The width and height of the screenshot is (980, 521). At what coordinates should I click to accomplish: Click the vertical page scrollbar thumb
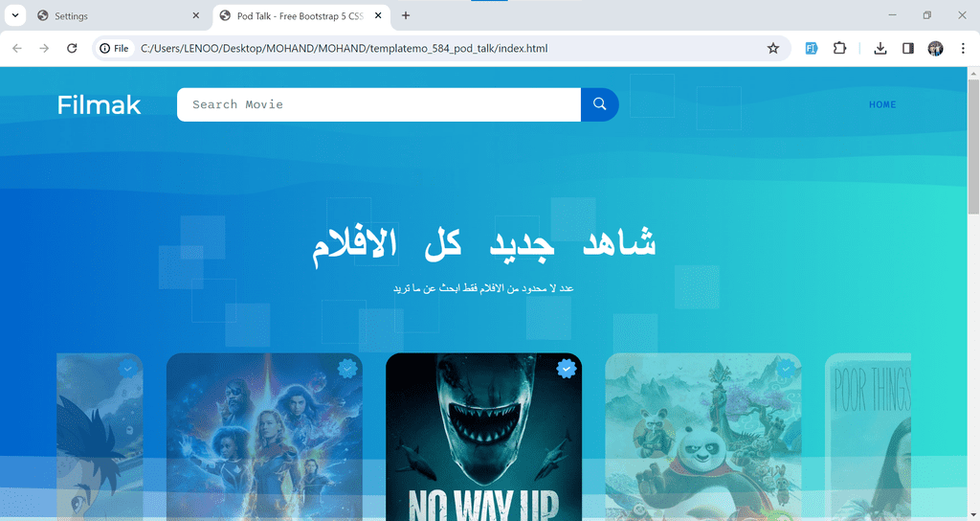pyautogui.click(x=973, y=147)
